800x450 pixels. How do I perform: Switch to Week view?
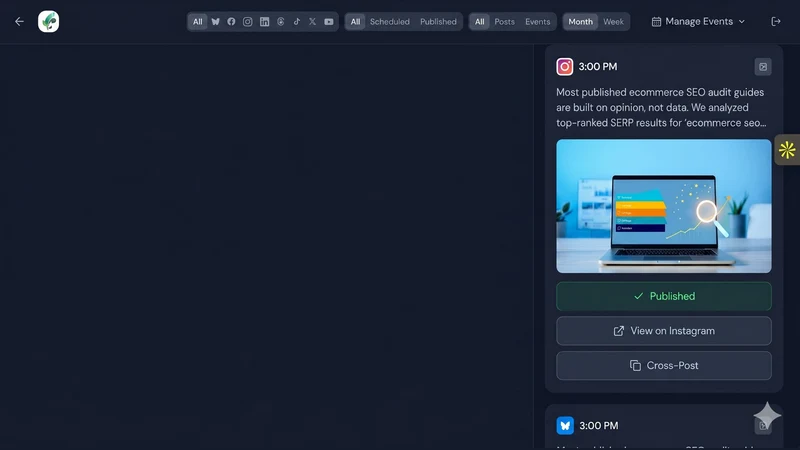[x=613, y=21]
